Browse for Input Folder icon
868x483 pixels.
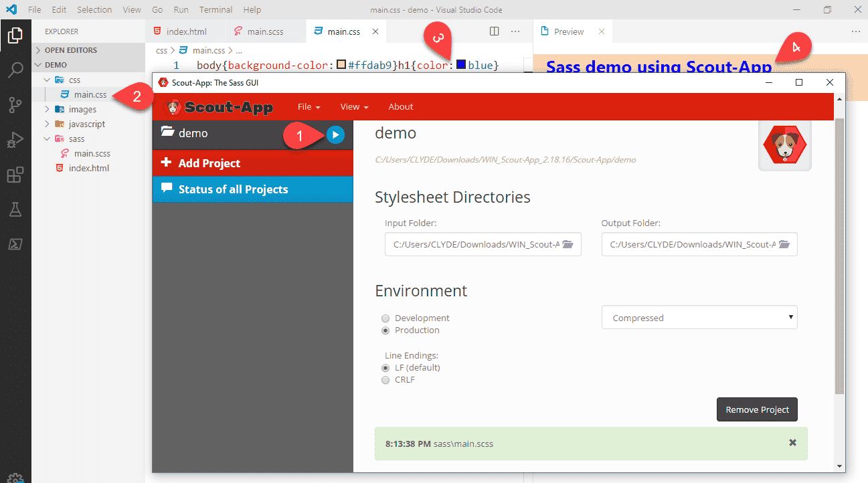click(x=568, y=245)
